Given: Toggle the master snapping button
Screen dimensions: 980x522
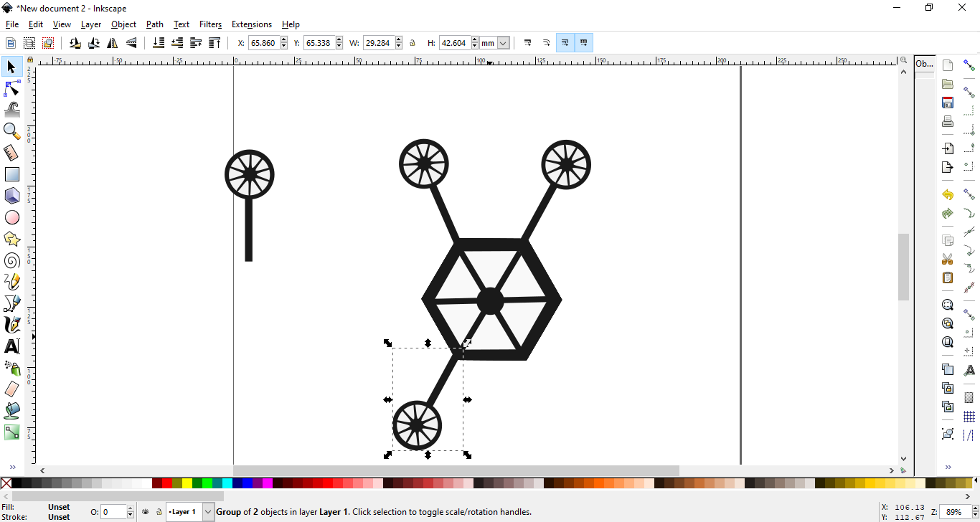Looking at the screenshot, I should coord(969,65).
